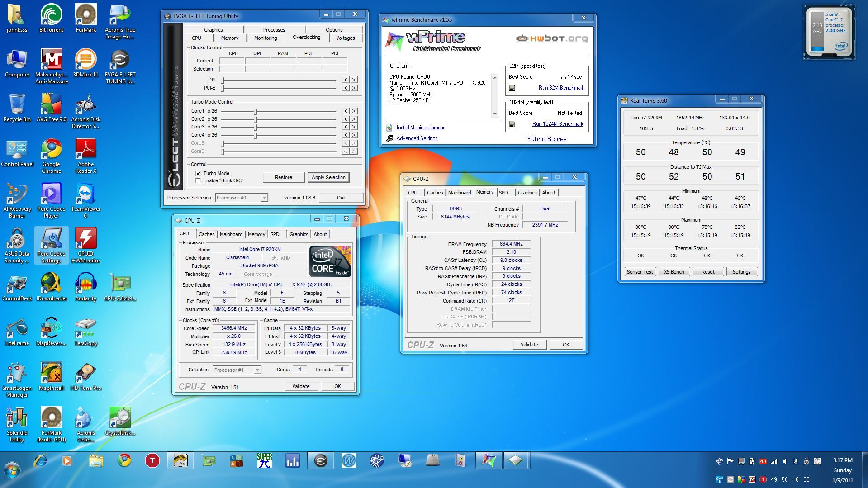The height and width of the screenshot is (488, 868).
Task: Switch to the E-LEET Processes tab
Action: point(274,30)
